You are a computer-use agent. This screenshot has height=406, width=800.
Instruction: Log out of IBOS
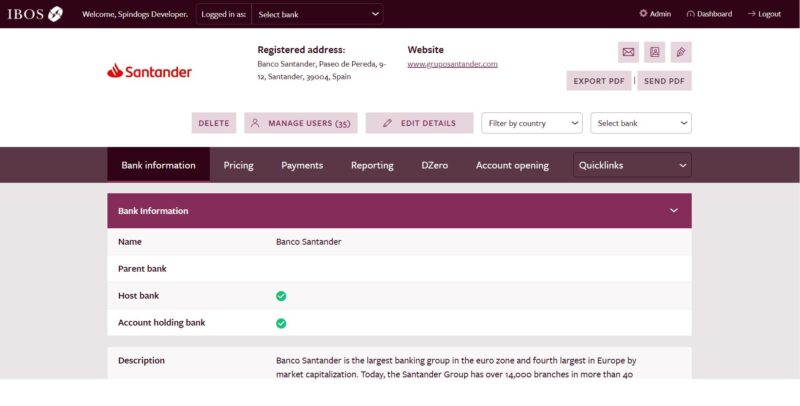pos(764,14)
